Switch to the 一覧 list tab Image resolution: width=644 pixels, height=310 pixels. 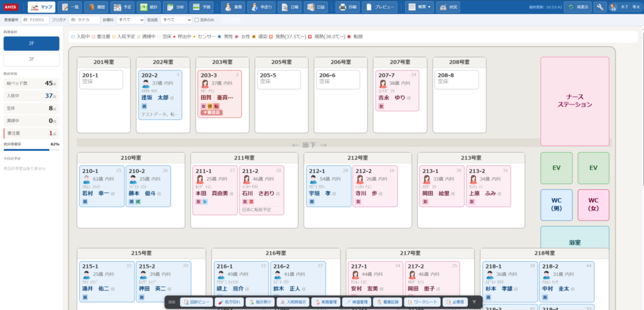click(70, 7)
